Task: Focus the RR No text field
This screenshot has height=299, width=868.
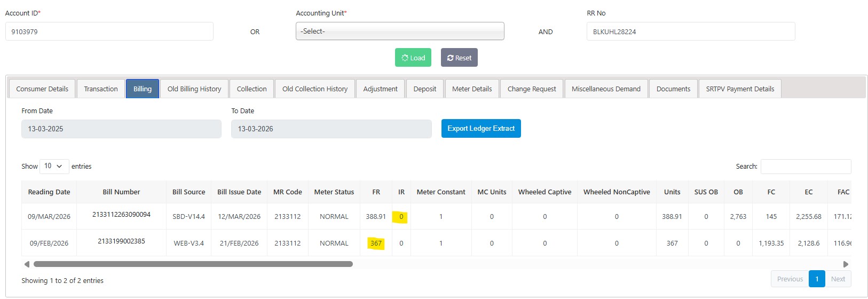Action: click(690, 32)
